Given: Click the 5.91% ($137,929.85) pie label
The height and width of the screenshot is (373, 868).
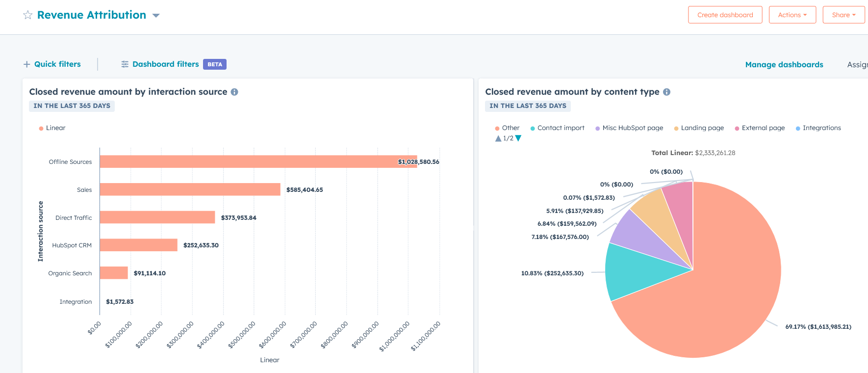Looking at the screenshot, I should (575, 211).
